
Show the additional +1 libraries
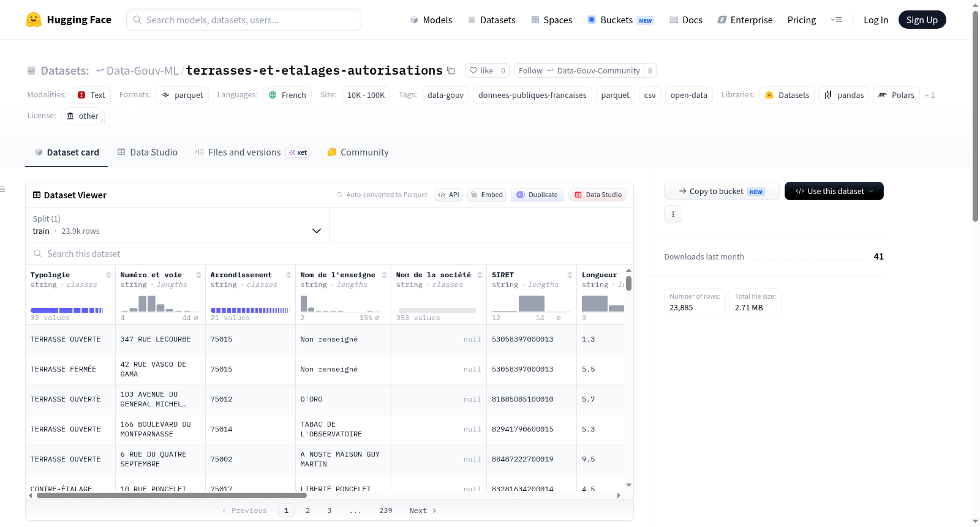[x=930, y=95]
